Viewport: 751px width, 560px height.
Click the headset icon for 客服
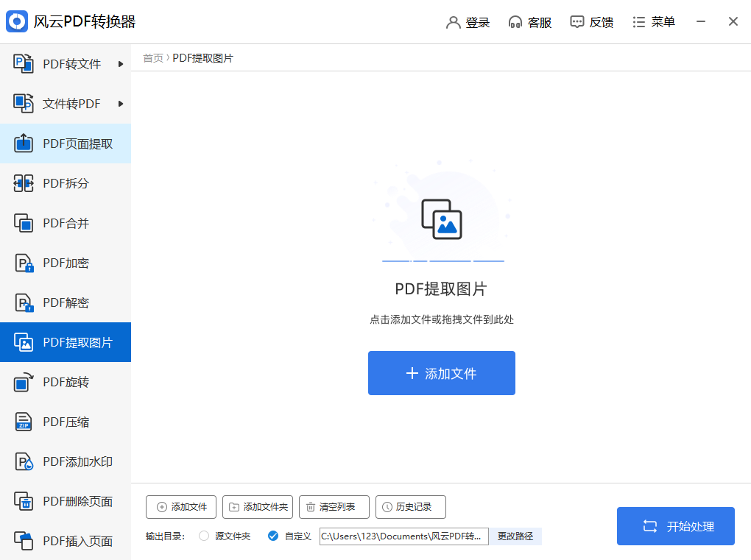coord(515,22)
